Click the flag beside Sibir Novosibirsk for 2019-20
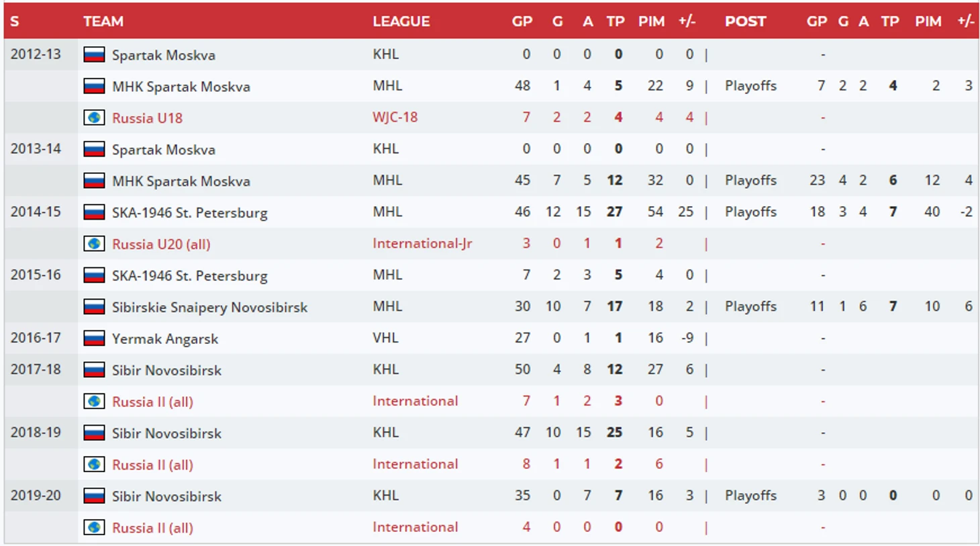Viewport: 980px width, 546px height. click(x=94, y=496)
